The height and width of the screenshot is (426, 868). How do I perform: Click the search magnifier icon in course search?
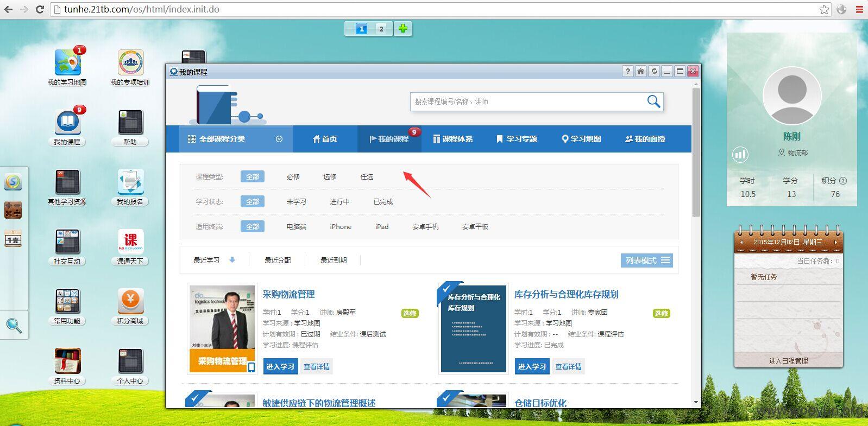coord(653,101)
